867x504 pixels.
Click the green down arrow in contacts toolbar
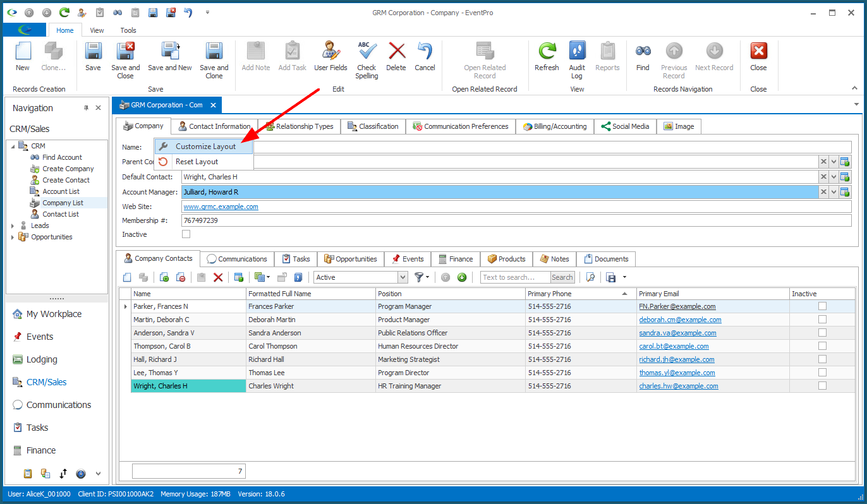click(x=462, y=277)
